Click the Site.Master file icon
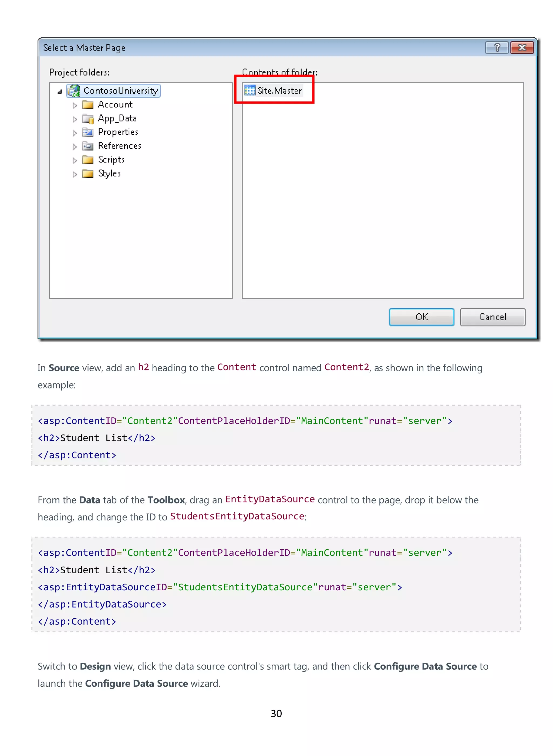Viewport: 553px width, 756px height. [x=250, y=90]
